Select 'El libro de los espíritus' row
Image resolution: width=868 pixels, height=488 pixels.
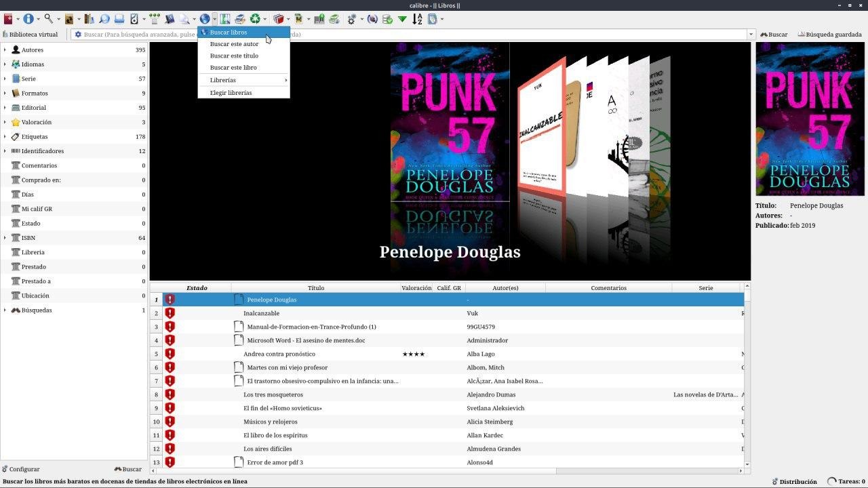click(x=447, y=435)
